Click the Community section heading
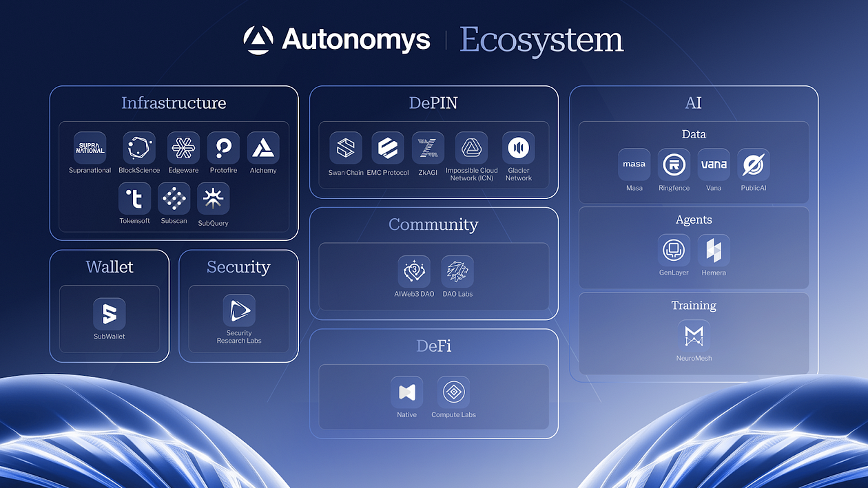 [433, 224]
